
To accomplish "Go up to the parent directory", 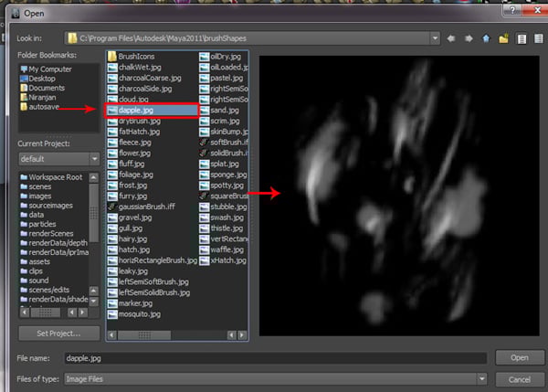I will pyautogui.click(x=486, y=38).
